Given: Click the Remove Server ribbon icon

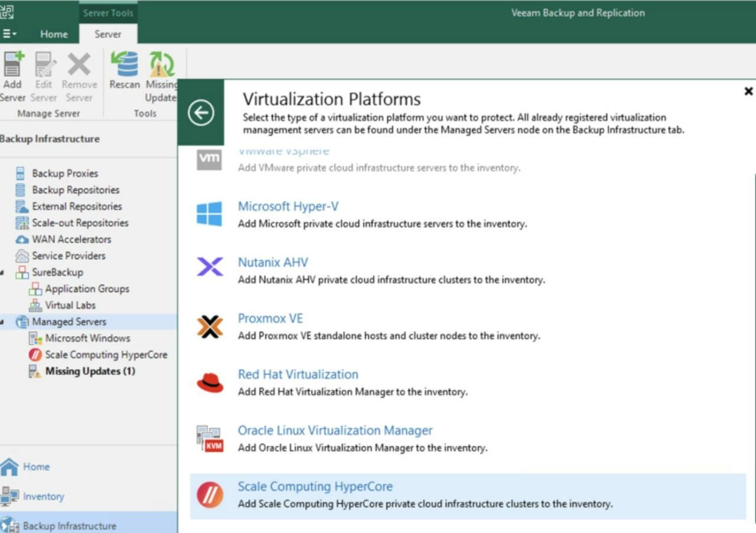Looking at the screenshot, I should pyautogui.click(x=79, y=65).
